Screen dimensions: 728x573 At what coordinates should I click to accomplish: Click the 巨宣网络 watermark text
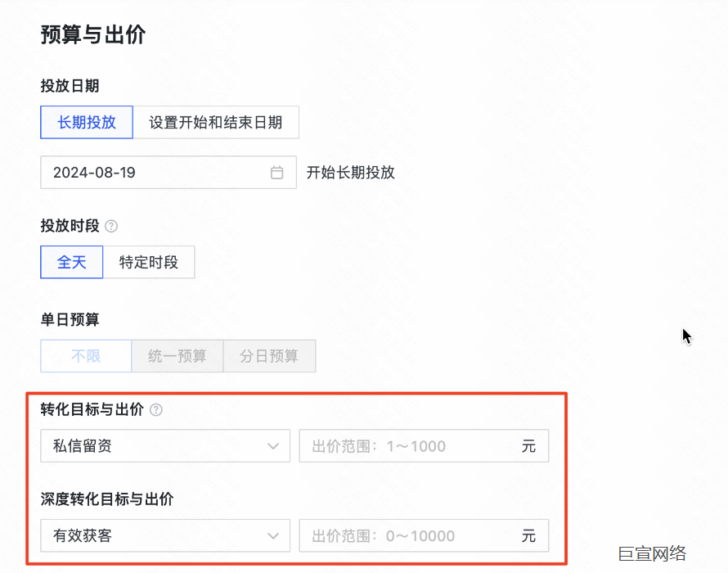(652, 553)
